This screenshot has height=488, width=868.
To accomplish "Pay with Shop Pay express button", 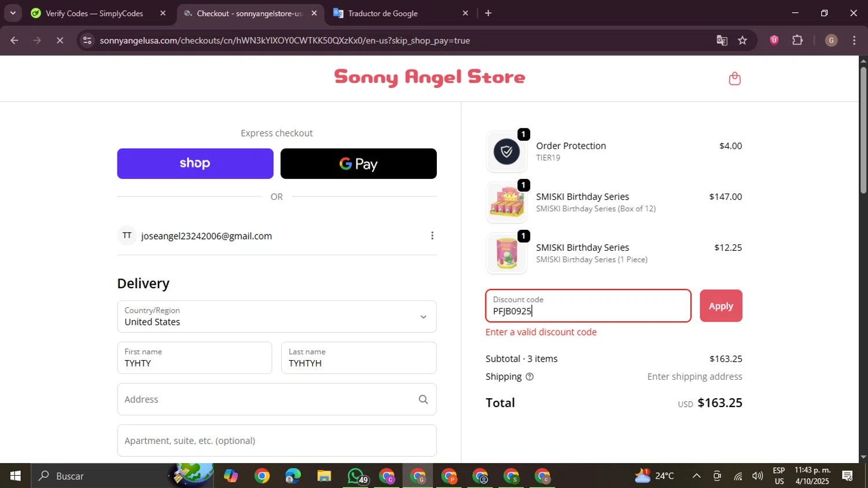I will 195,163.
